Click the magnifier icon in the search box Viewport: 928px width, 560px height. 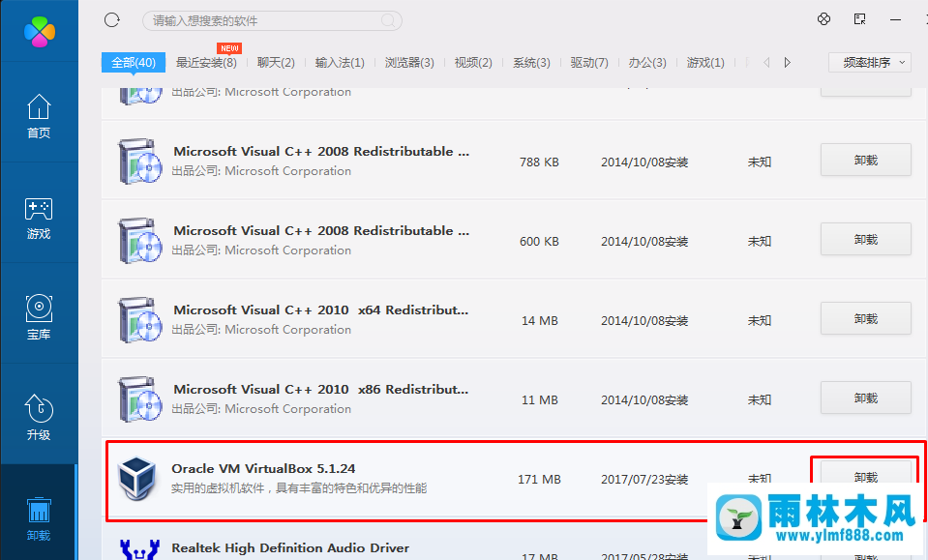pyautogui.click(x=388, y=20)
